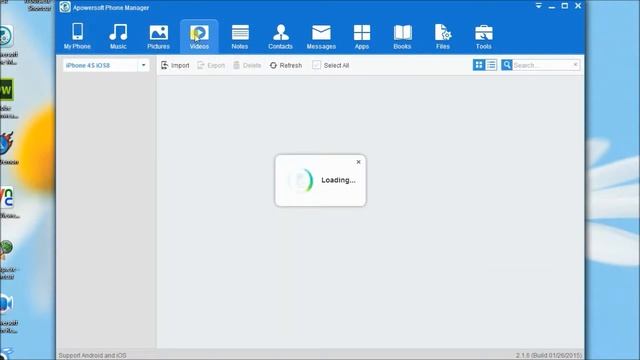Open the Music section

pyautogui.click(x=118, y=36)
